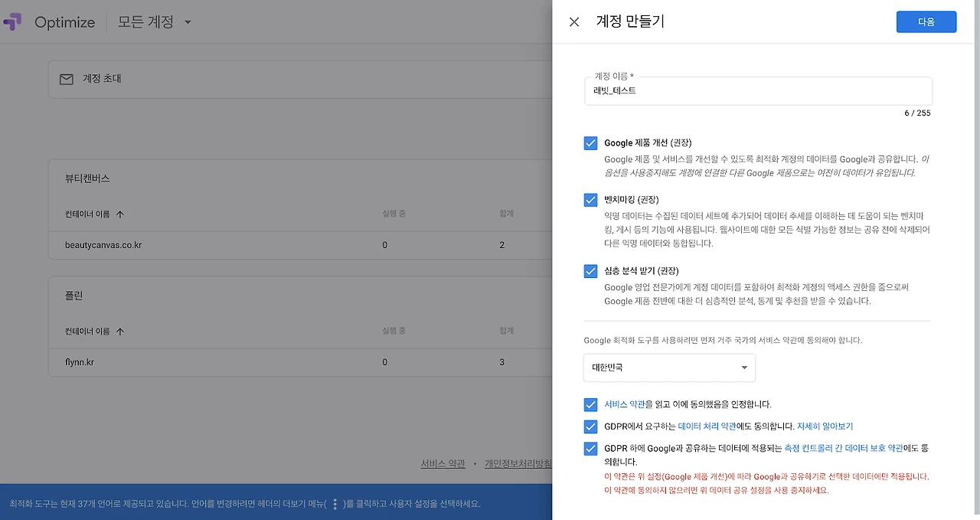980x520 pixels.
Task: Click the 다음 button
Action: (926, 22)
